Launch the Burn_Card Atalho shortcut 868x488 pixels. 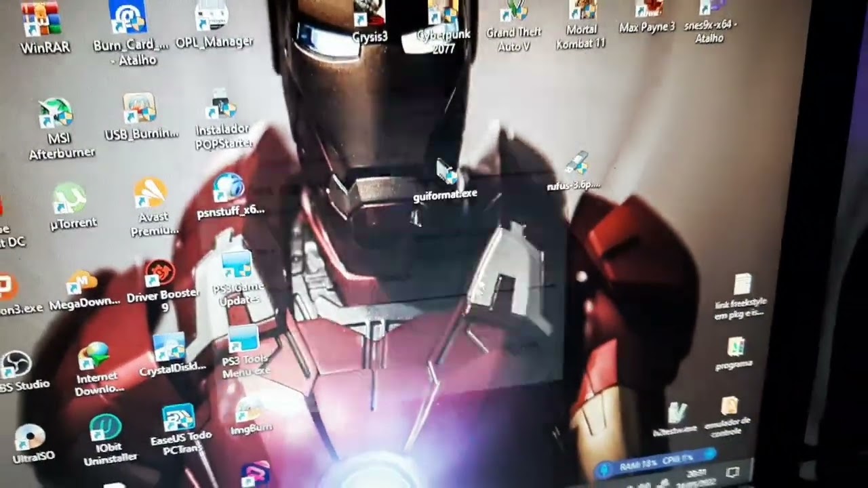130,33
